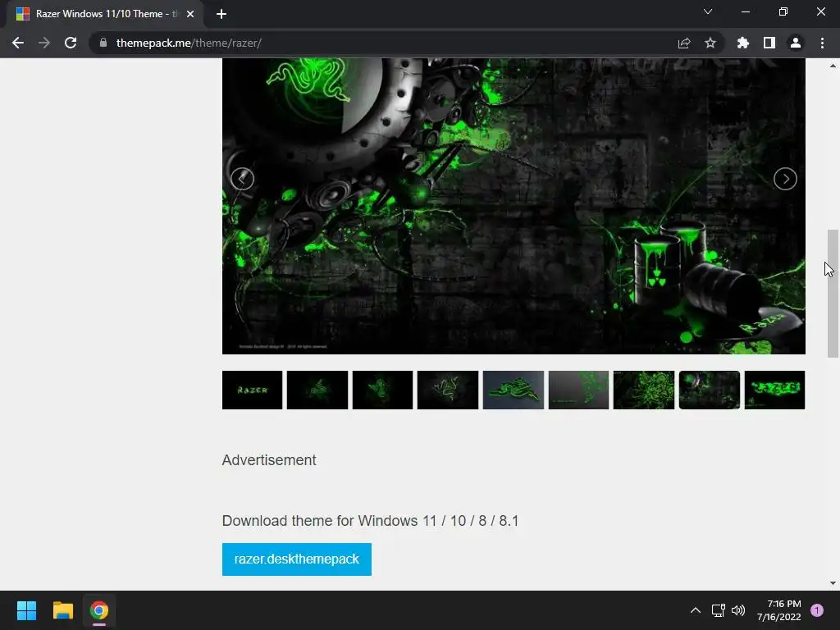Select the seventh thumbnail with green swirl pattern
This screenshot has width=840, height=630.
(644, 390)
